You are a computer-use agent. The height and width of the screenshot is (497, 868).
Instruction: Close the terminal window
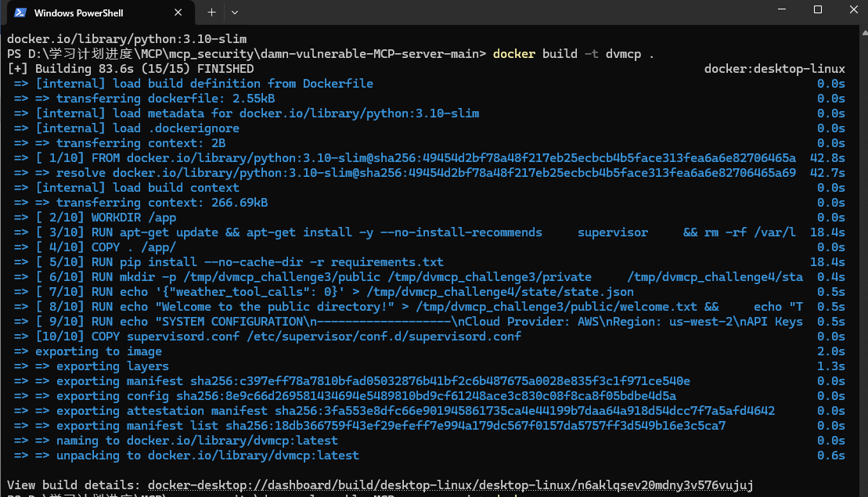tap(854, 9)
